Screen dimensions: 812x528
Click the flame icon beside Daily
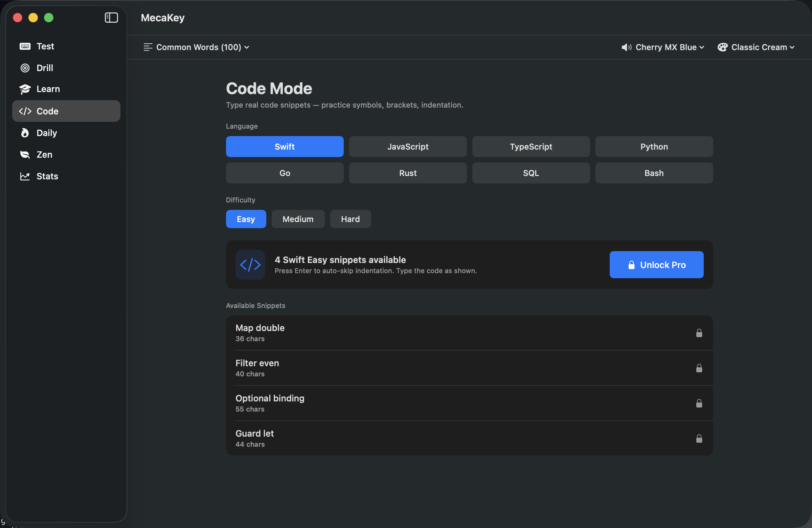(x=25, y=133)
